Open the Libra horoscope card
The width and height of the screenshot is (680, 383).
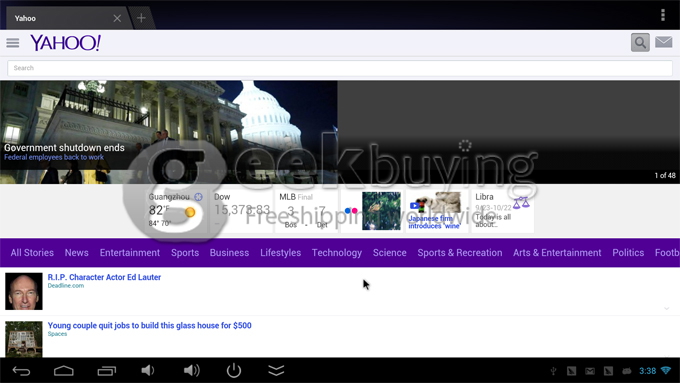point(502,211)
